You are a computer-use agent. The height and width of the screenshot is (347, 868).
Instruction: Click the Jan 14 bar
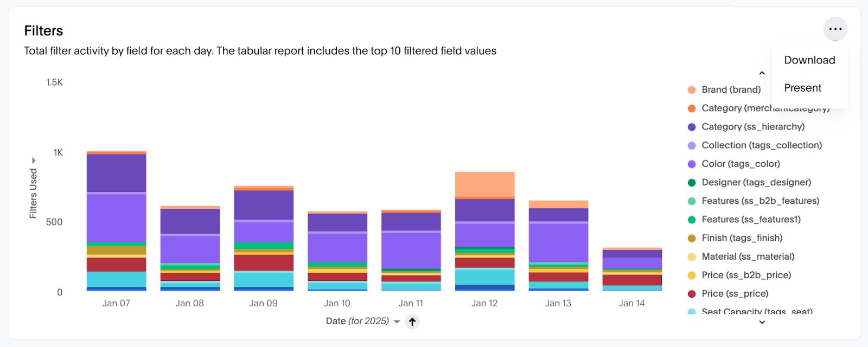[x=632, y=269]
